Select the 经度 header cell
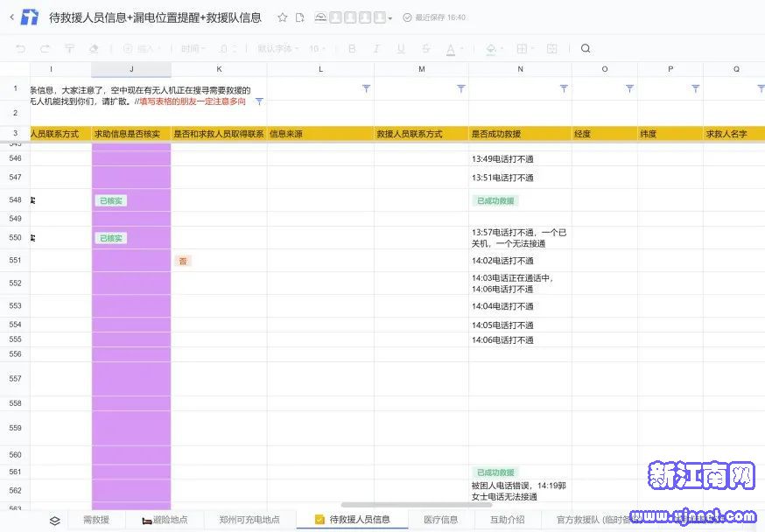This screenshot has width=765, height=532. tap(605, 134)
